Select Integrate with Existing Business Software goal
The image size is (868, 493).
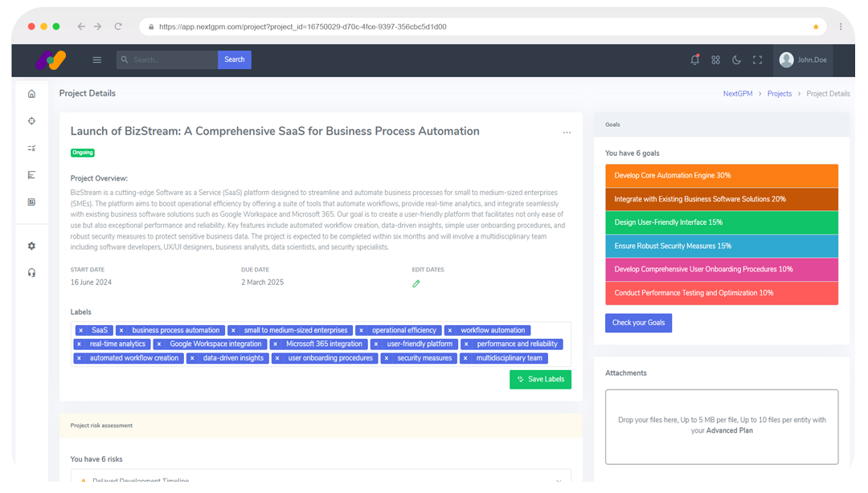click(x=721, y=199)
